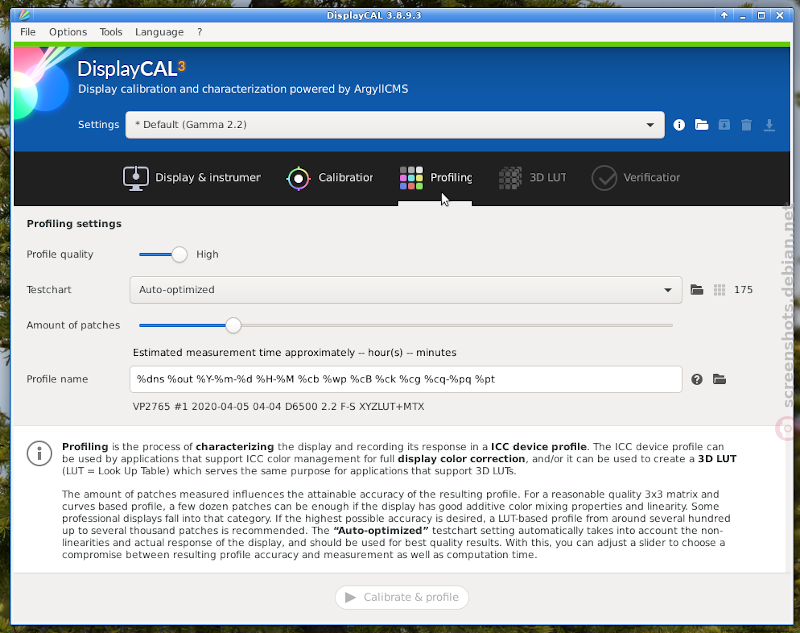Screen dimensions: 800x633
Task: Switch to the Display & instrument tab
Action: (192, 178)
